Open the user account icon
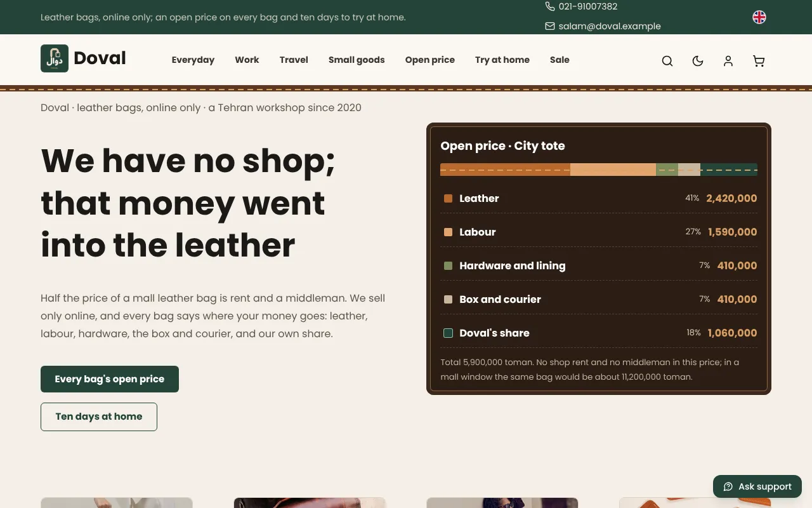 pyautogui.click(x=728, y=61)
